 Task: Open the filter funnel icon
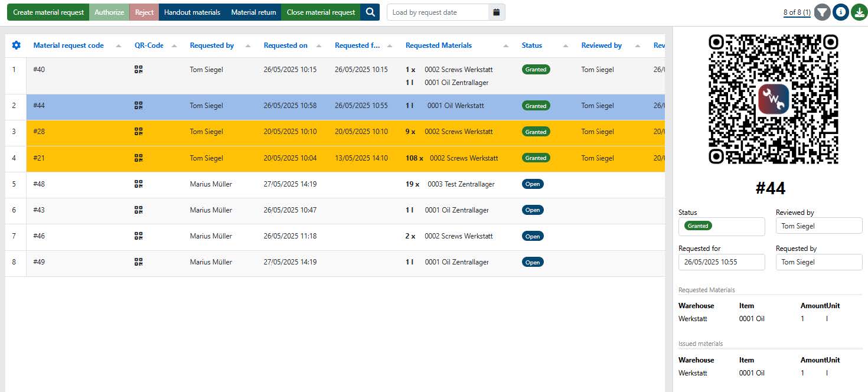(822, 12)
